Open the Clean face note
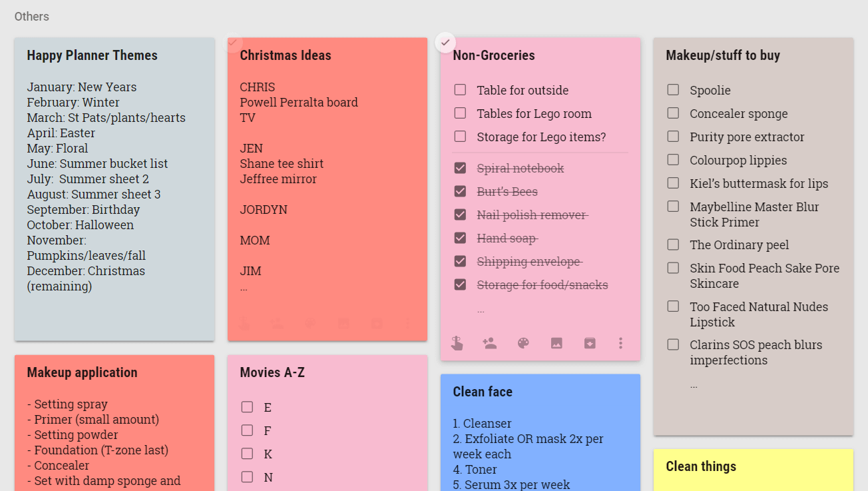 pos(541,432)
